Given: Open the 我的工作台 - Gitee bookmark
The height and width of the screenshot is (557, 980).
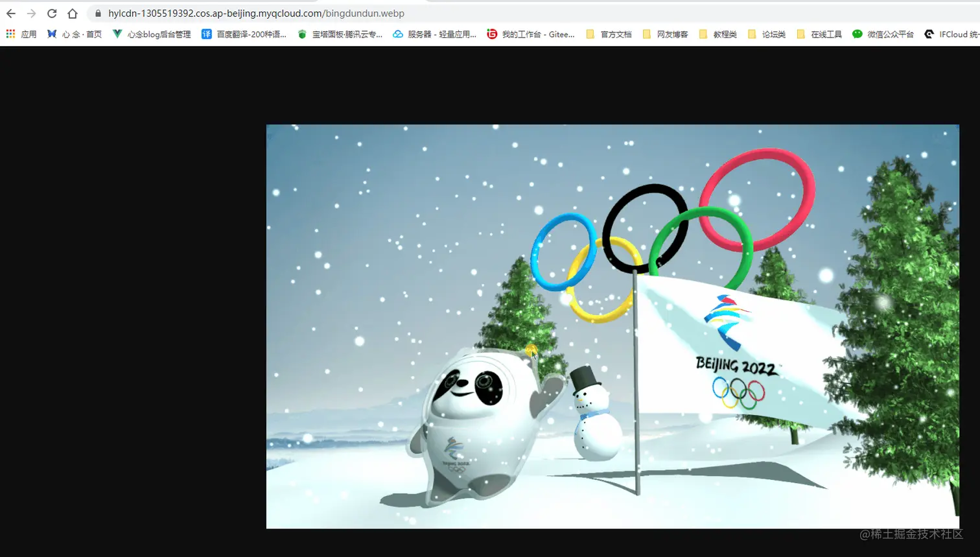Looking at the screenshot, I should tap(531, 34).
